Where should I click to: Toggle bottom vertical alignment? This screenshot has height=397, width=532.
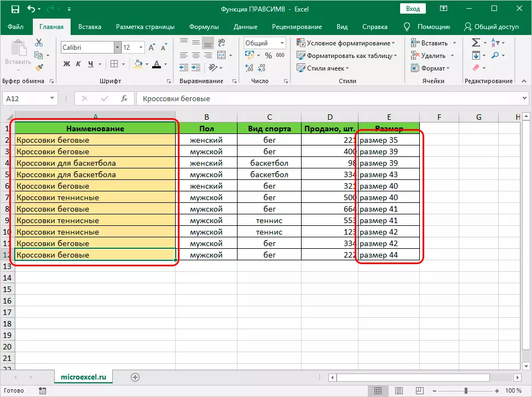(x=208, y=43)
